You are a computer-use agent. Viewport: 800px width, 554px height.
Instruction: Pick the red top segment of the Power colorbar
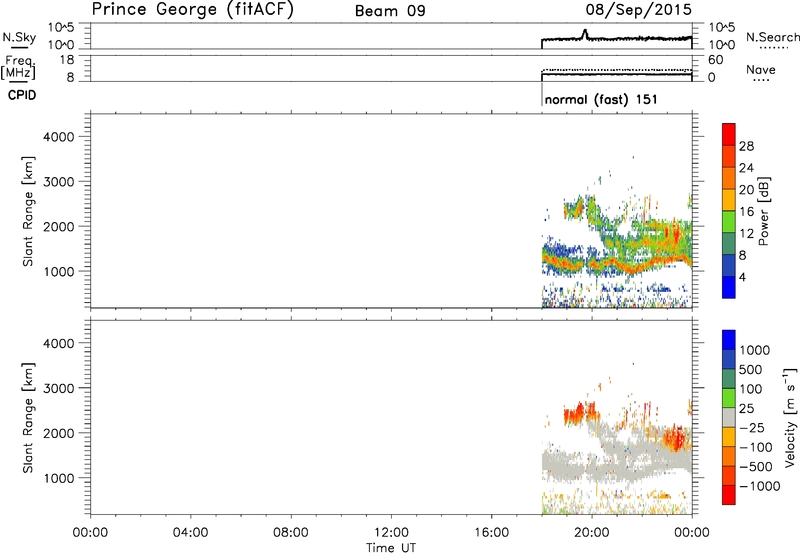(x=729, y=134)
